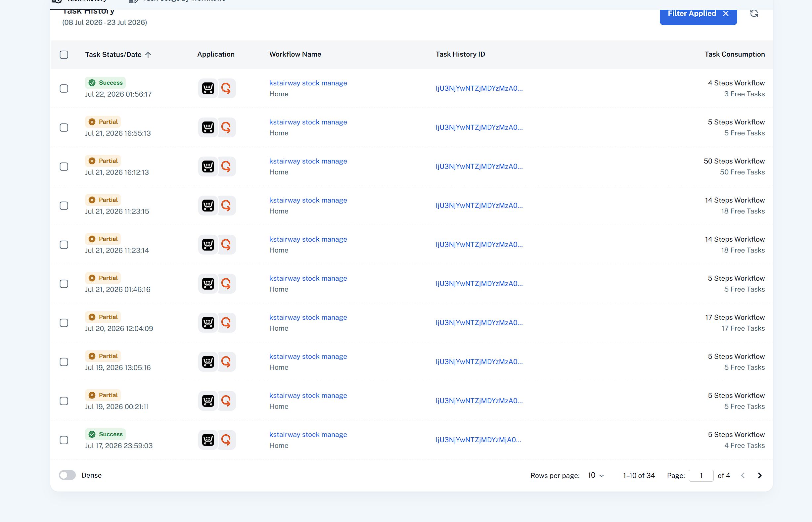This screenshot has width=812, height=522.
Task: Click the Page number input field
Action: click(x=701, y=476)
